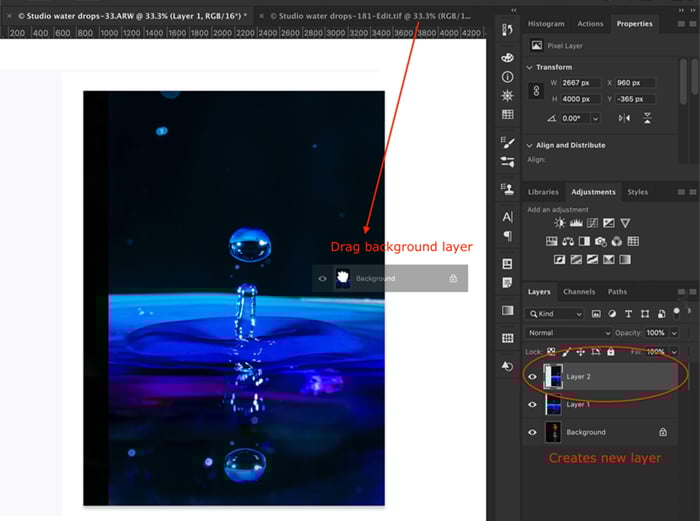Add a Photo Filter adjustment
The width and height of the screenshot is (700, 521).
pyautogui.click(x=600, y=242)
